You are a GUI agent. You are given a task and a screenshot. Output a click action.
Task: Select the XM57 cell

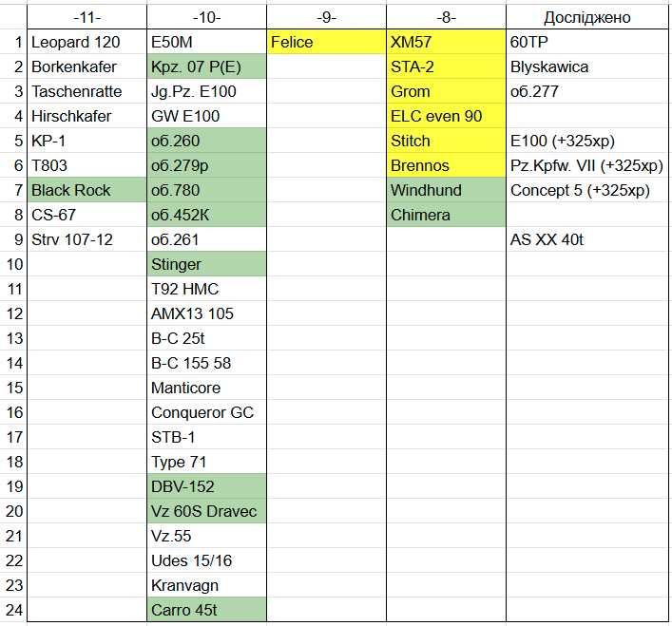pos(446,42)
